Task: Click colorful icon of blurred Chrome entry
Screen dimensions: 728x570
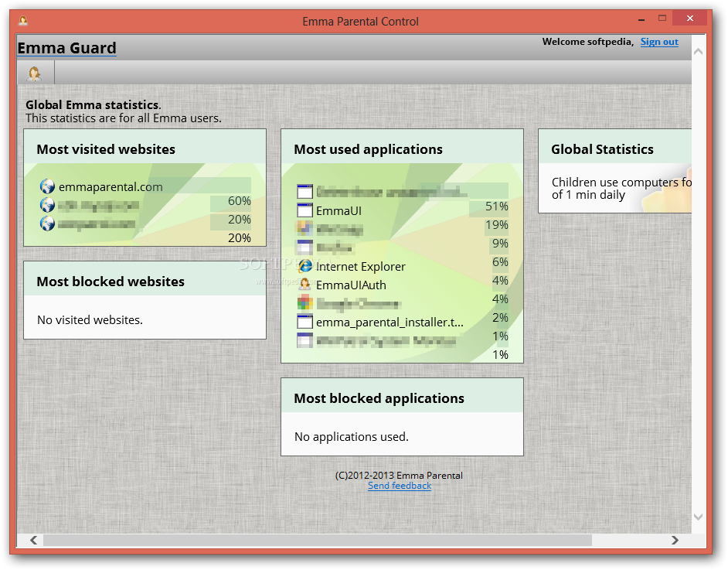Action: 304,303
